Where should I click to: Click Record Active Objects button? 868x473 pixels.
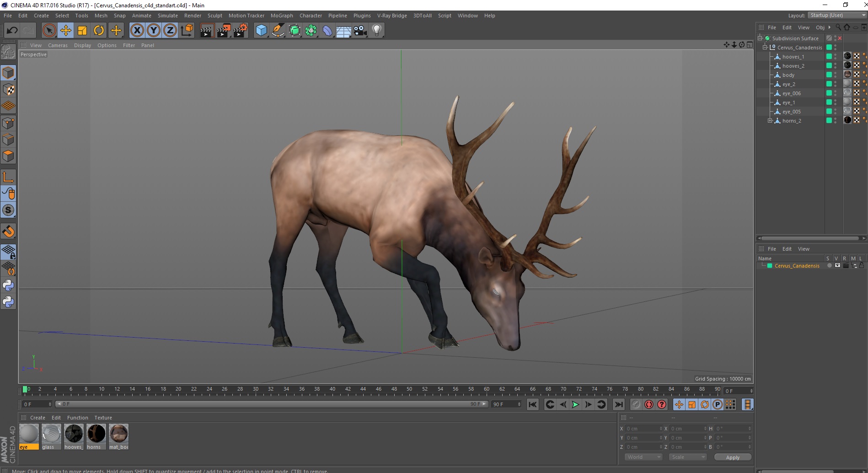636,404
